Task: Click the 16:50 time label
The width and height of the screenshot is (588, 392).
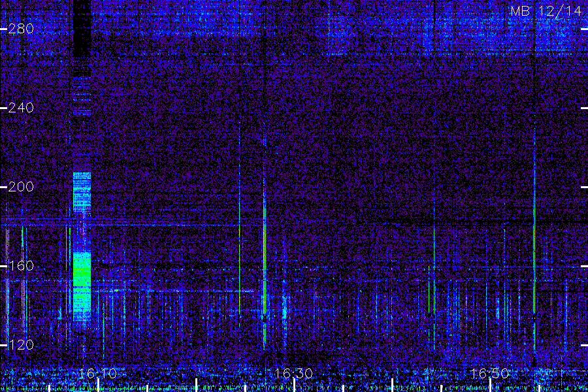Action: [489, 373]
